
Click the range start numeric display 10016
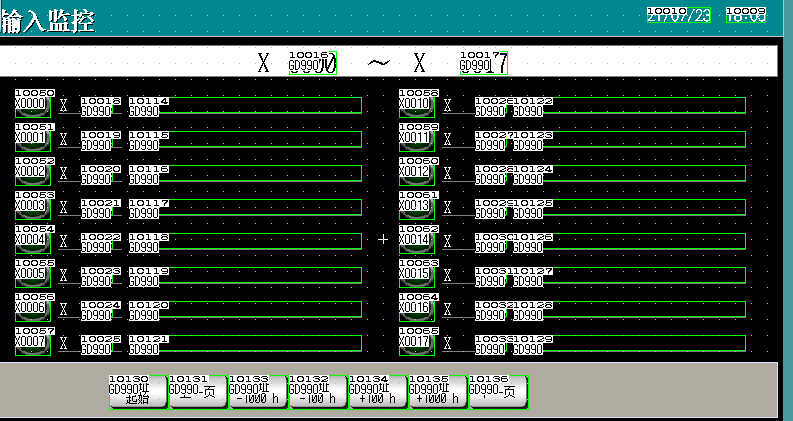pyautogui.click(x=313, y=63)
